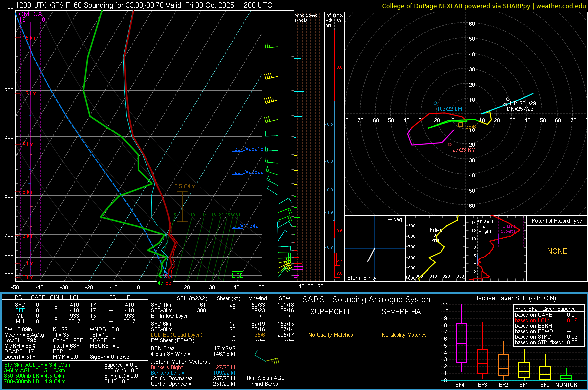Image resolution: width=588 pixels, height=390 pixels.
Task: Click the 12 km height marker
Action: 29,93
